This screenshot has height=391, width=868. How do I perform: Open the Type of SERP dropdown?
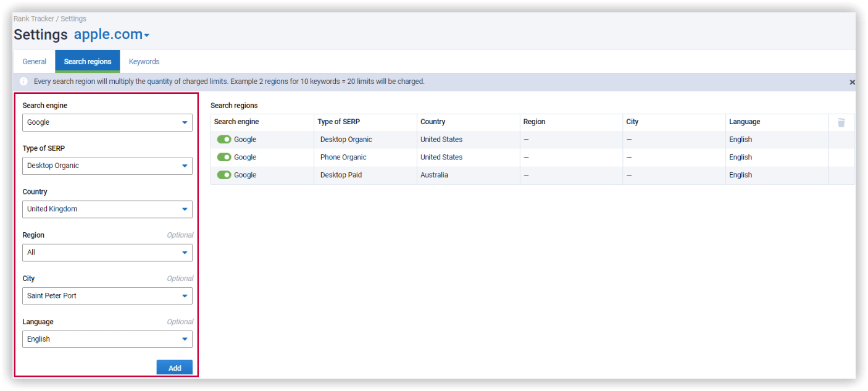pyautogui.click(x=107, y=166)
